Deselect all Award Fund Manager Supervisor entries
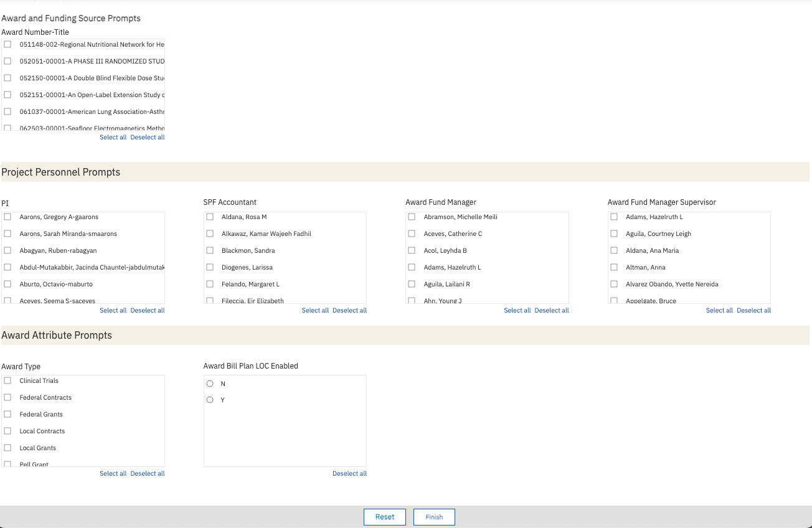Screen dimensions: 812x528 coord(753,310)
